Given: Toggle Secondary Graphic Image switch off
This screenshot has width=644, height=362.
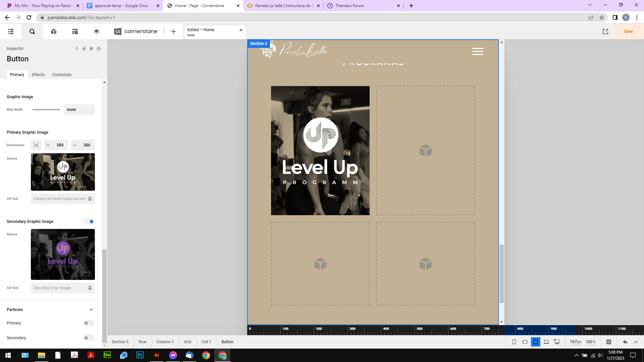Looking at the screenshot, I should 89,222.
